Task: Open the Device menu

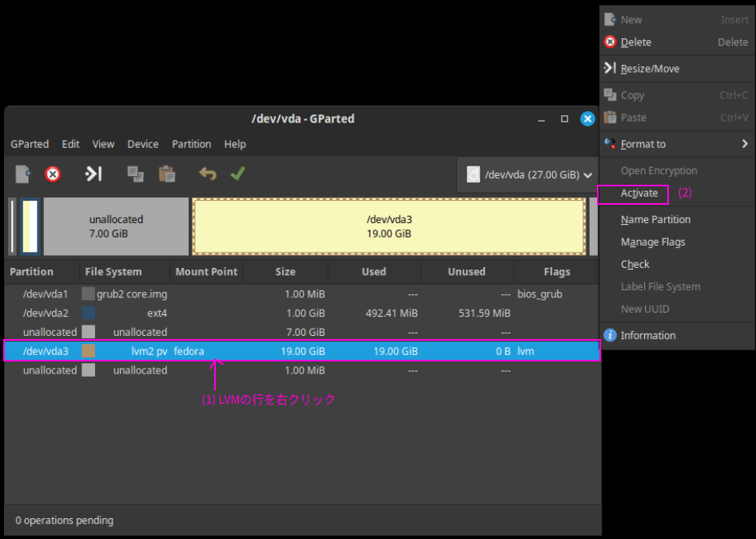Action: point(143,144)
